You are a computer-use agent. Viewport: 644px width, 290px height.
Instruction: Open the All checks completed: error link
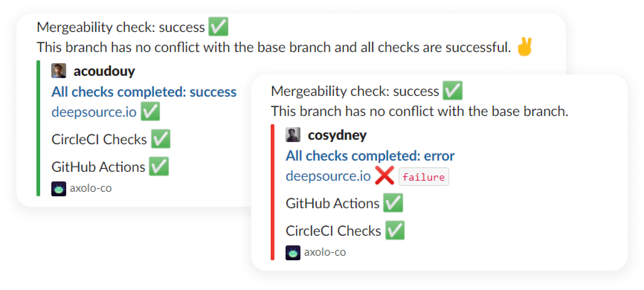point(370,155)
